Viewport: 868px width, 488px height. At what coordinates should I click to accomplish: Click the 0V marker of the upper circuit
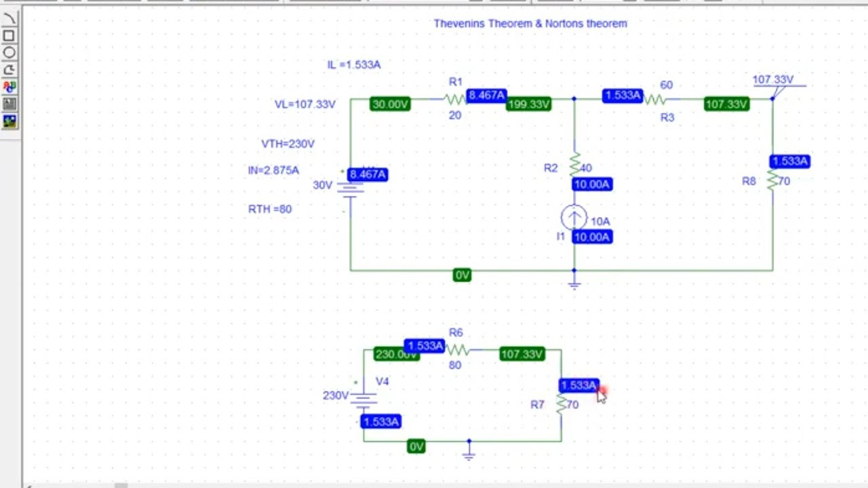point(462,274)
